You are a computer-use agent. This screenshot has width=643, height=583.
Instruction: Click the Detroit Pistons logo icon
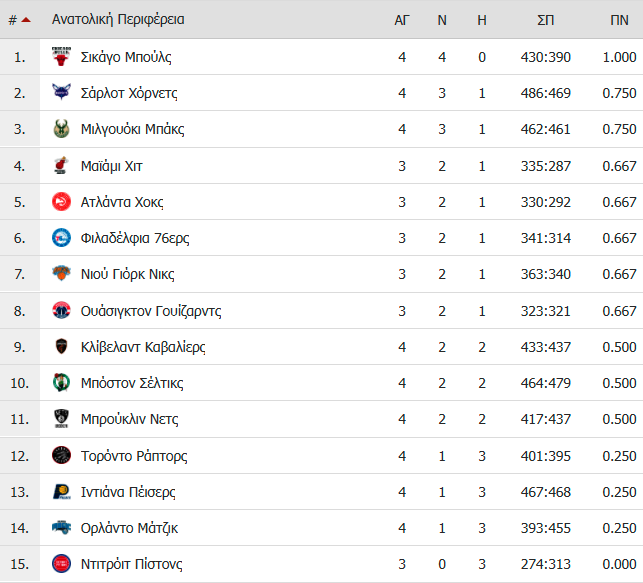(61, 564)
